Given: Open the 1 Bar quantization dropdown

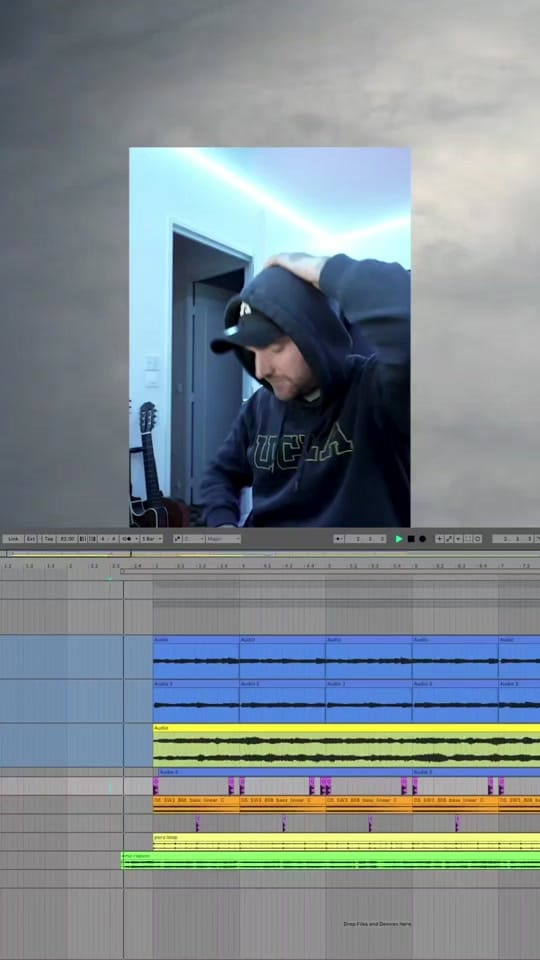Looking at the screenshot, I should point(152,539).
